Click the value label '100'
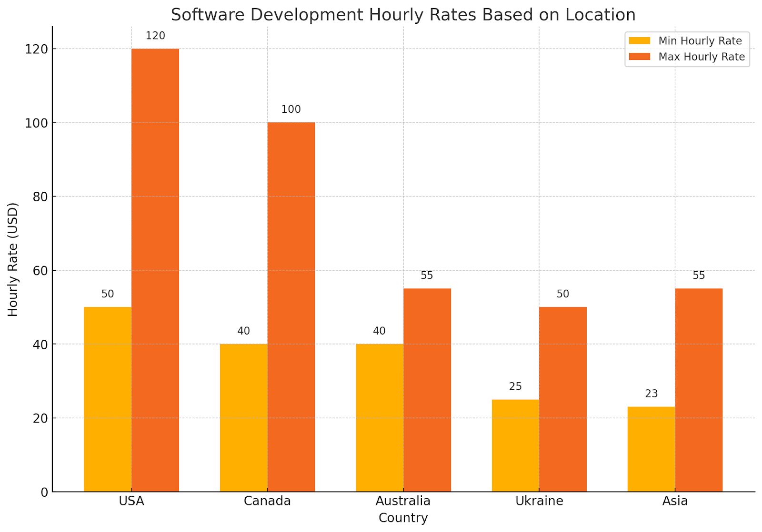 (291, 109)
